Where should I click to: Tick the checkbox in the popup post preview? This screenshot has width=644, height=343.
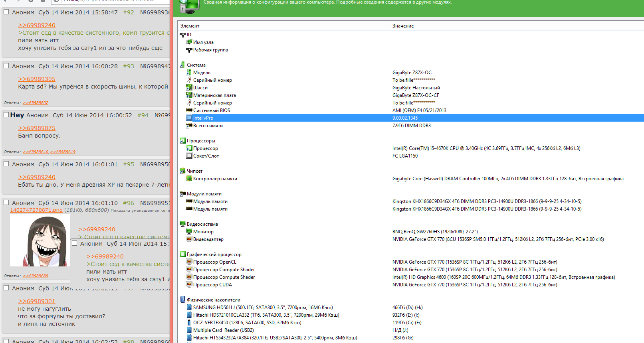75,243
